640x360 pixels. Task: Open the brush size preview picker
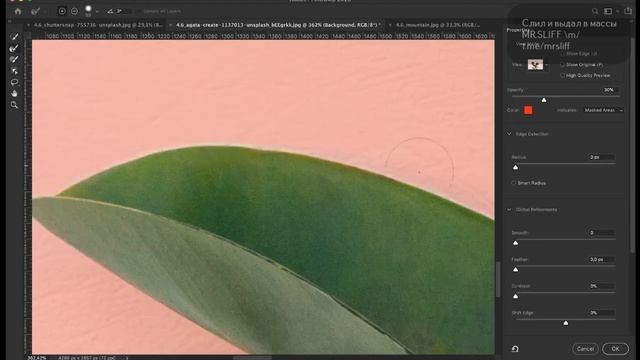point(88,11)
